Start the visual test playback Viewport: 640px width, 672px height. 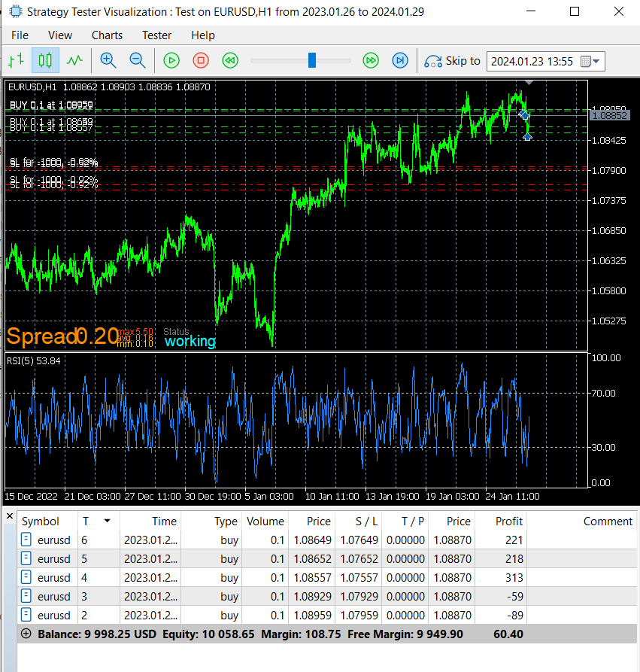(x=171, y=60)
